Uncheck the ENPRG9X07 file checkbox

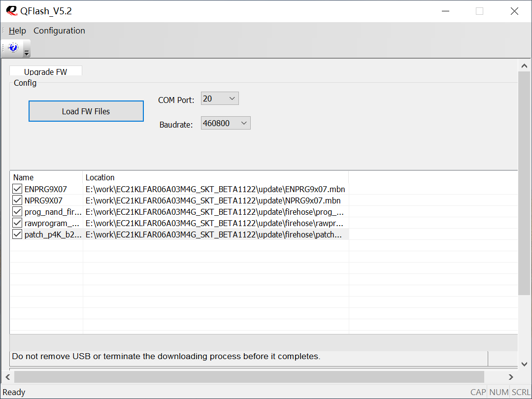(17, 189)
